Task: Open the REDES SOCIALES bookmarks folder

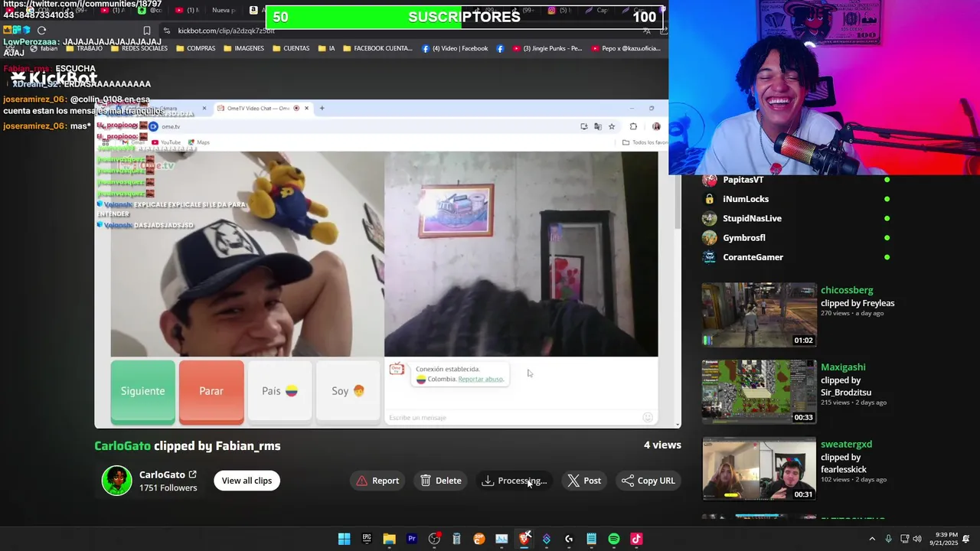Action: [x=139, y=48]
